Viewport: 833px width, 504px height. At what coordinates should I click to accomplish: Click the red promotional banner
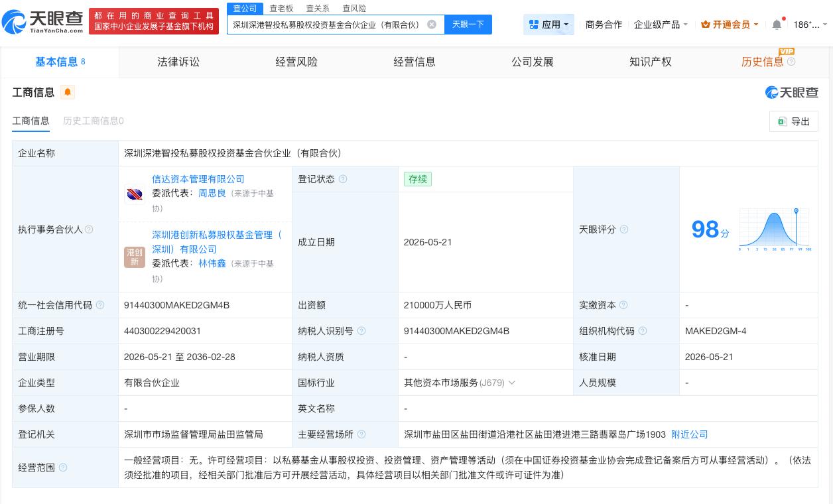click(x=154, y=21)
